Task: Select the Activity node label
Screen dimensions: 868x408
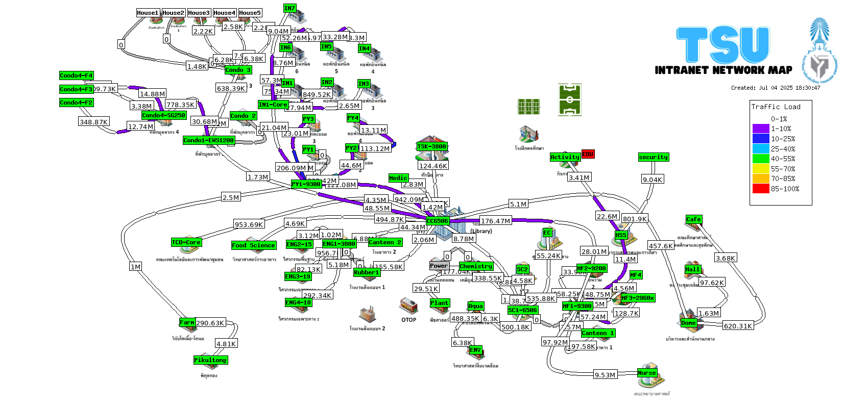Action: point(565,157)
